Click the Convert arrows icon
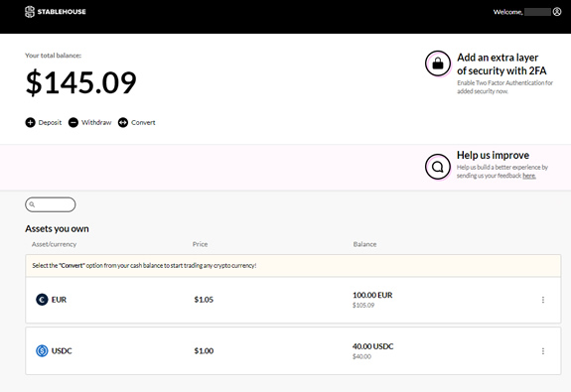Screen dimensions: 571x392 (x=123, y=123)
